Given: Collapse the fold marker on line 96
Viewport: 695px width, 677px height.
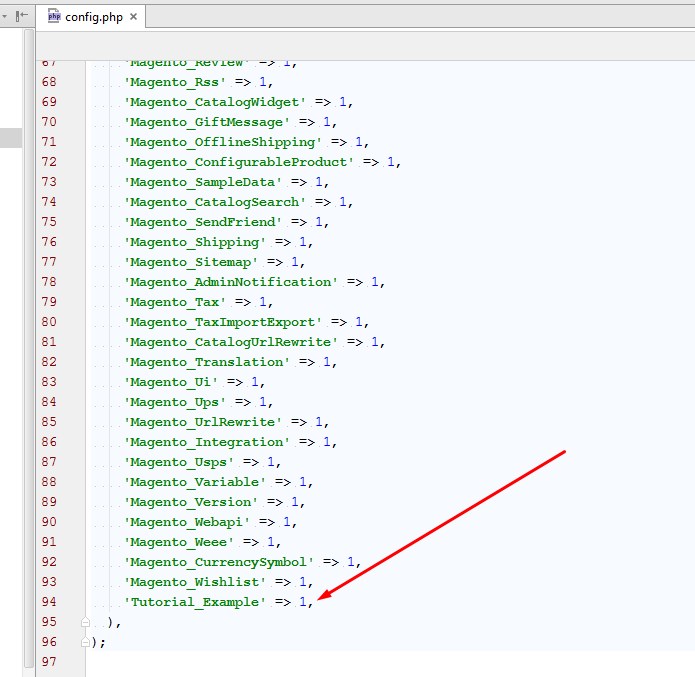Looking at the screenshot, I should 86,642.
